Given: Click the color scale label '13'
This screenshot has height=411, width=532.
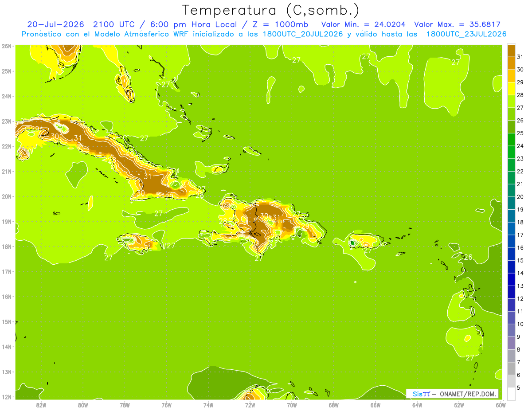Looking at the screenshot, I should [x=520, y=286].
